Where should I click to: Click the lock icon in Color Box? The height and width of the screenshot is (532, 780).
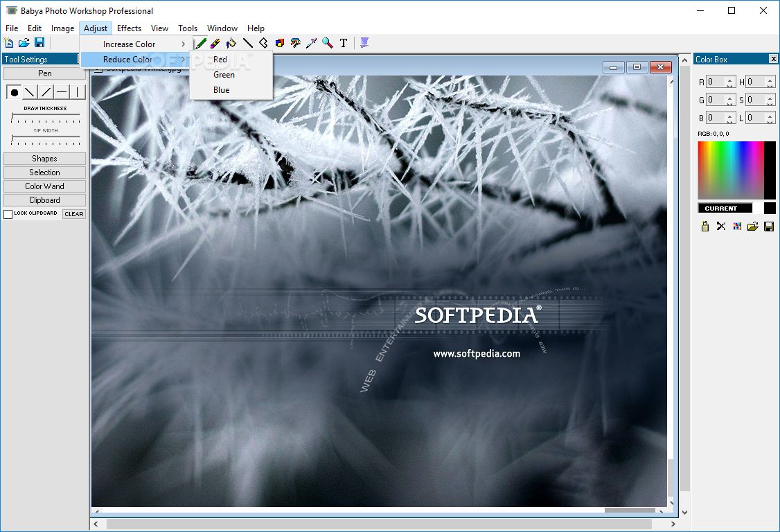click(705, 227)
